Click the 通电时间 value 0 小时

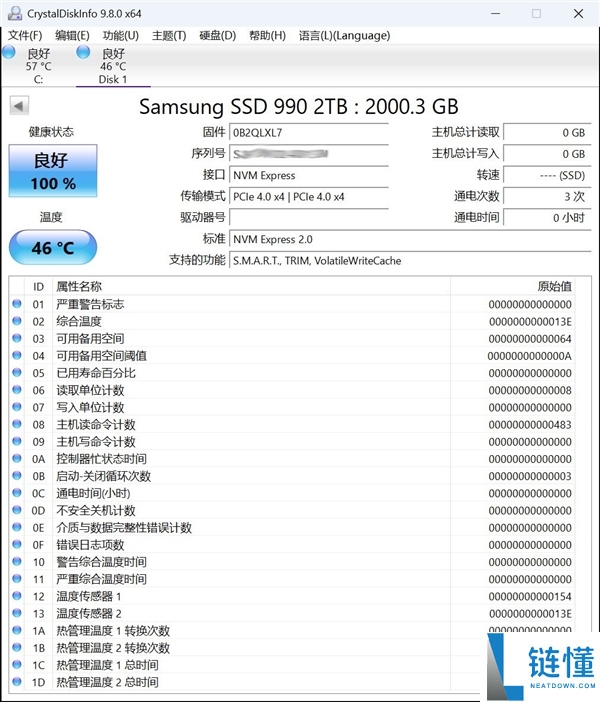click(x=547, y=218)
